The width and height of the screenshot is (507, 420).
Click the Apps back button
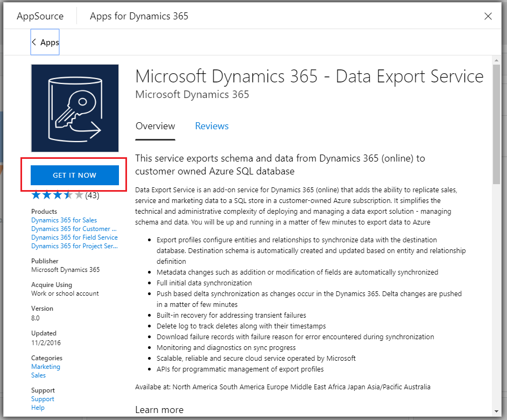tap(45, 42)
